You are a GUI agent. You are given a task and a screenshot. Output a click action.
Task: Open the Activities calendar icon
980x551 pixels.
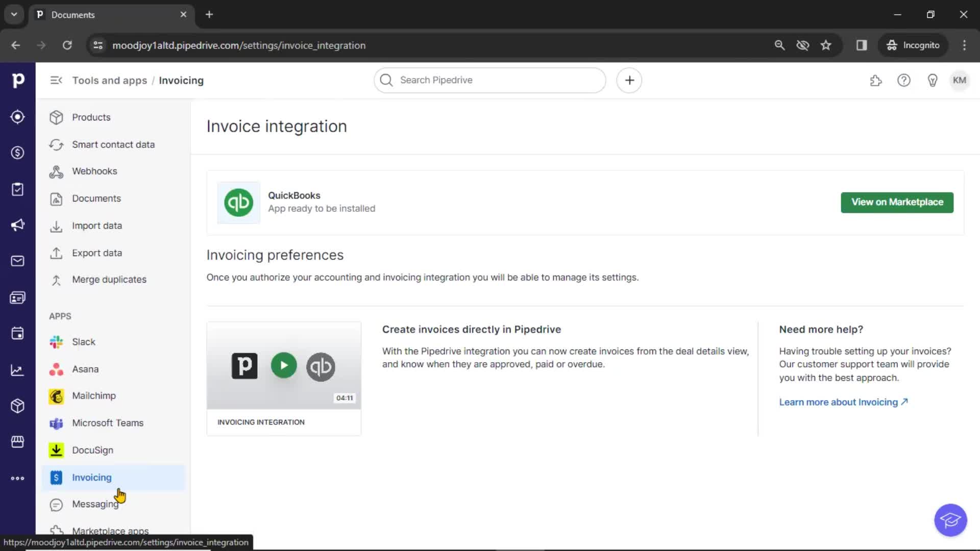tap(18, 333)
